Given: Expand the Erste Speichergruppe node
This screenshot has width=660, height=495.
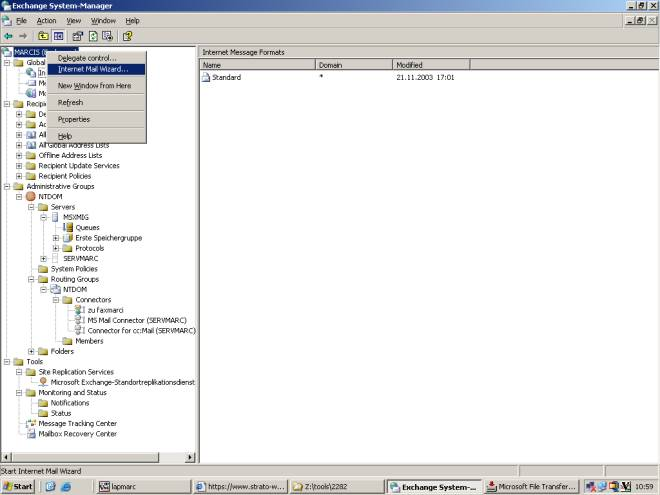Looking at the screenshot, I should click(56, 238).
